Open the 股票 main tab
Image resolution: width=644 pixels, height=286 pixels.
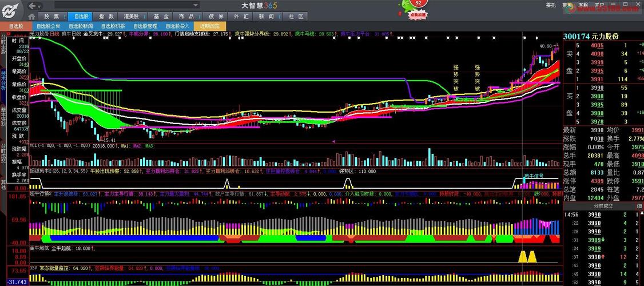pos(51,17)
